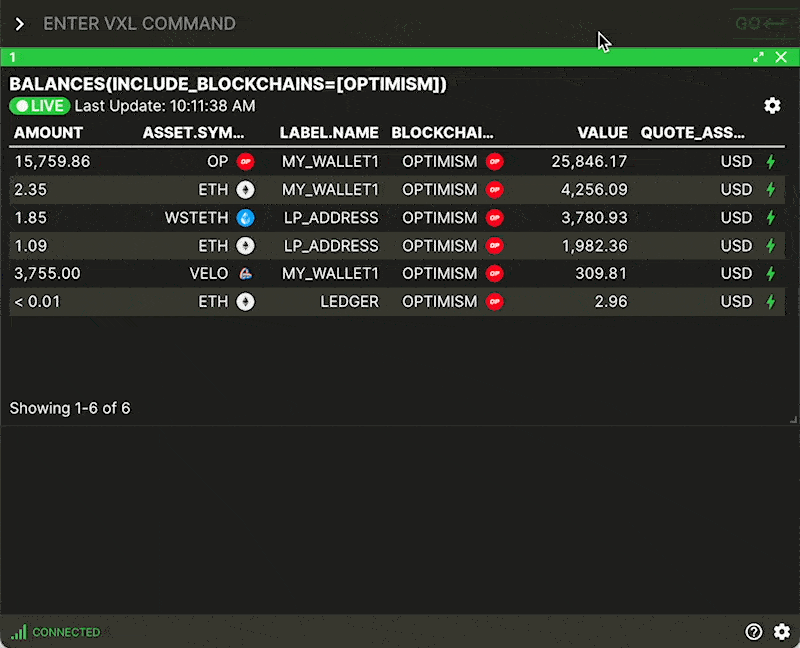Viewport: 800px width, 648px height.
Task: Expand the panel with the fullscreen arrows icon
Action: (758, 57)
